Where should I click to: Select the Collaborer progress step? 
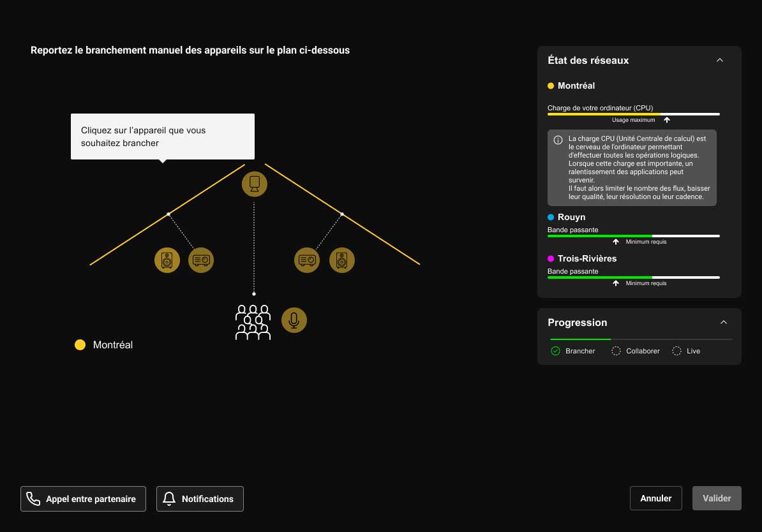tap(636, 351)
